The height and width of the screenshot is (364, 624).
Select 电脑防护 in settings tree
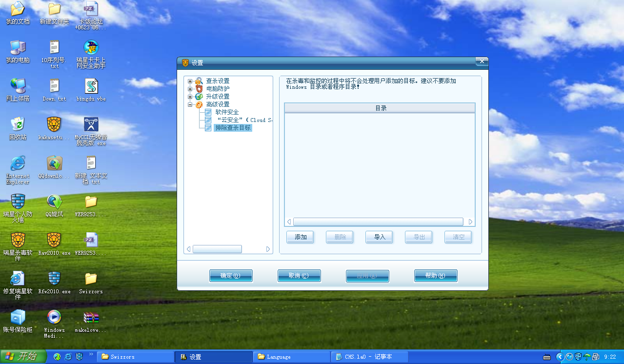[x=218, y=89]
